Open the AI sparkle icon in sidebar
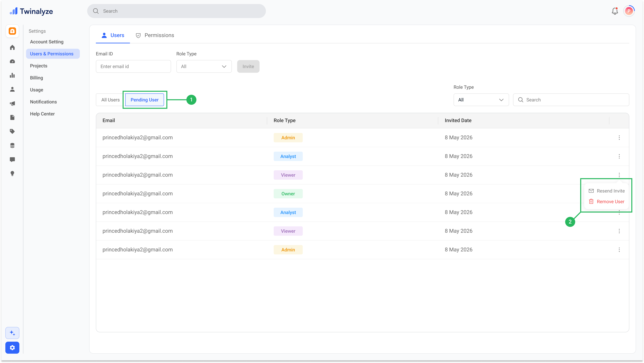This screenshot has width=644, height=363. (x=12, y=333)
